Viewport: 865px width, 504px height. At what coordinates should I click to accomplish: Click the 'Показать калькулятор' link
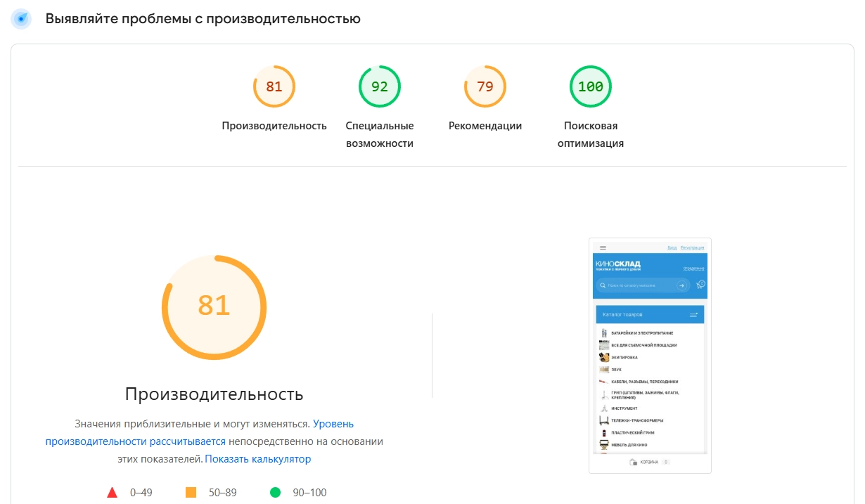pos(258,459)
